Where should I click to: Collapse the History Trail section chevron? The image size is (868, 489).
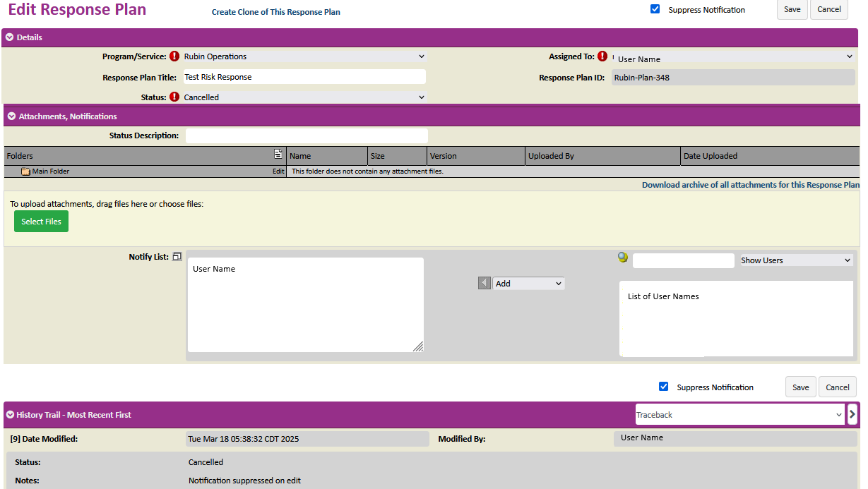click(x=10, y=415)
